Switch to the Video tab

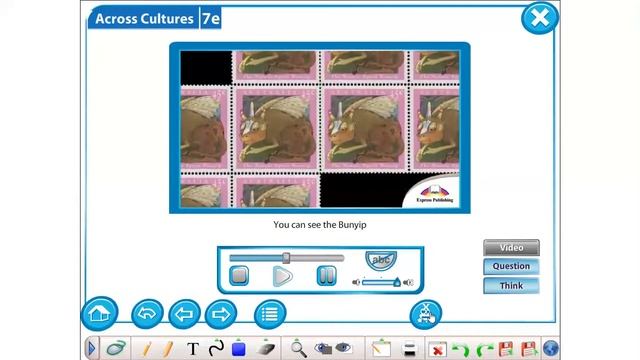pos(511,248)
